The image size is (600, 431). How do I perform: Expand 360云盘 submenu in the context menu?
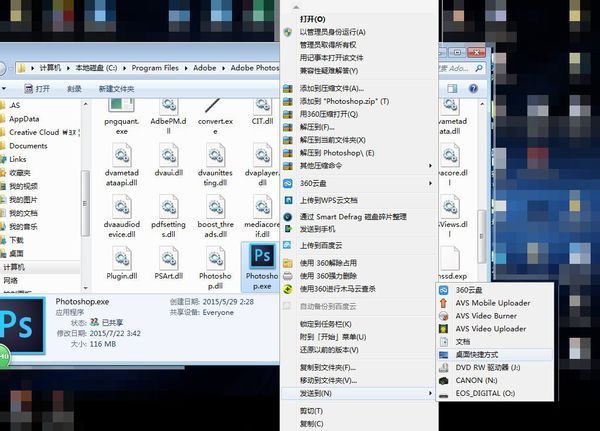pyautogui.click(x=359, y=183)
